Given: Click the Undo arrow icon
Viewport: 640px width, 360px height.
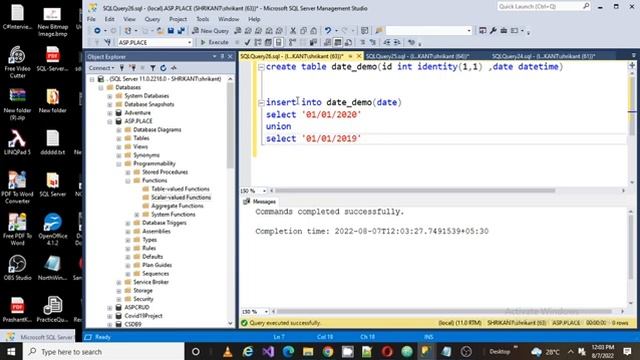Looking at the screenshot, I should (328, 31).
